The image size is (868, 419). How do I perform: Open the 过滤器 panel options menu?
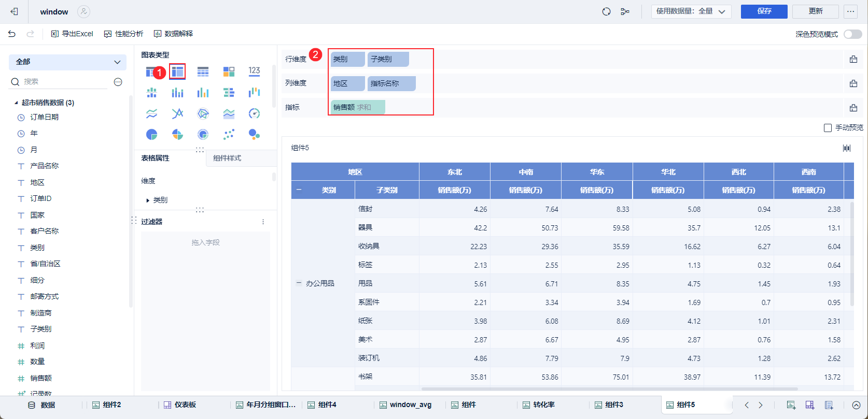click(263, 222)
